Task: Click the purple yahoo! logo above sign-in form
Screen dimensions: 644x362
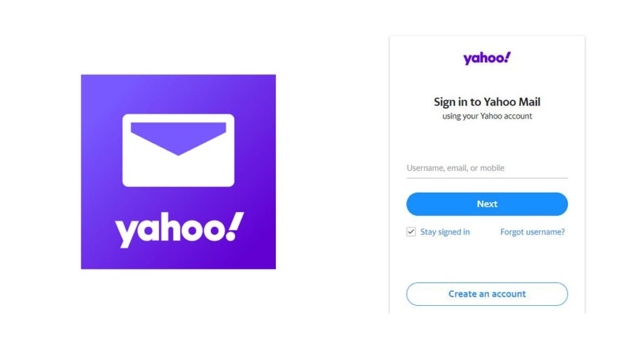Action: [487, 58]
